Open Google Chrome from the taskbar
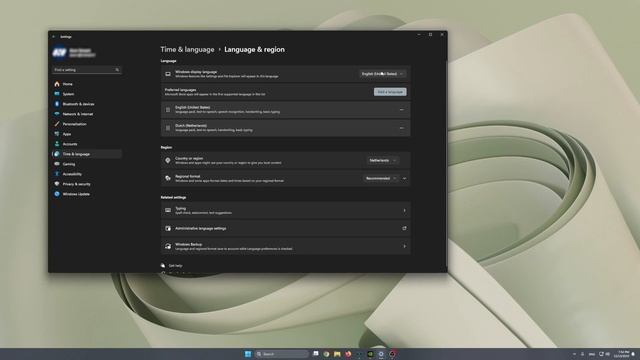Viewport: 640px width, 360px height. coord(326,354)
